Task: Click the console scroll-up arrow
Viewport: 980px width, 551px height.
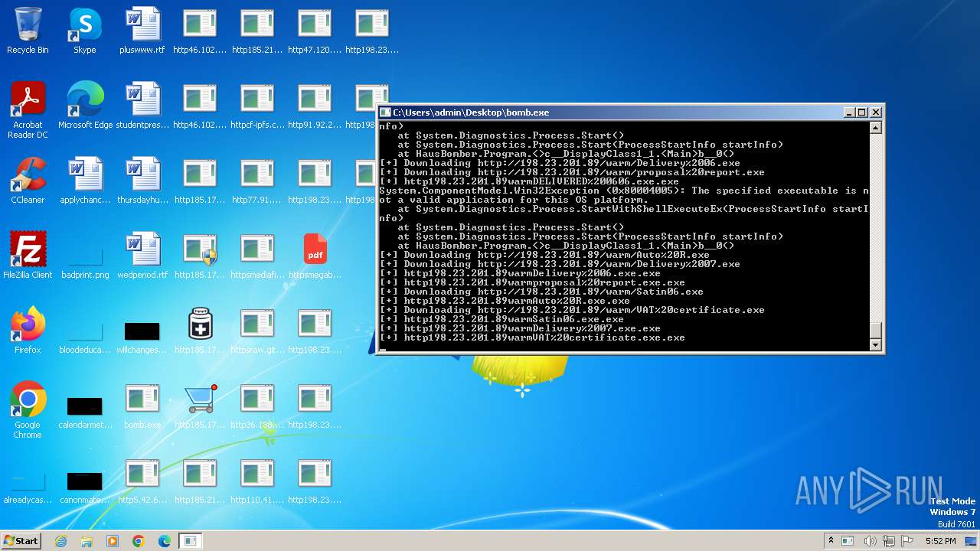Action: click(x=876, y=128)
